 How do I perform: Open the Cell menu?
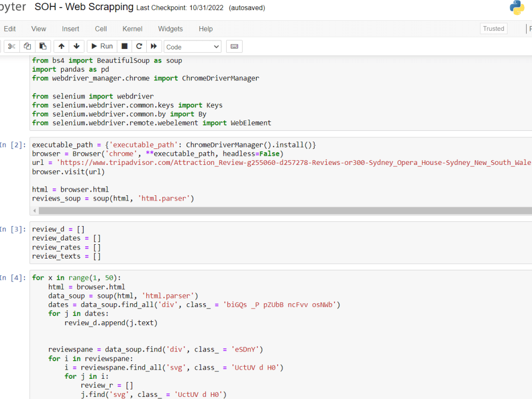click(x=101, y=29)
